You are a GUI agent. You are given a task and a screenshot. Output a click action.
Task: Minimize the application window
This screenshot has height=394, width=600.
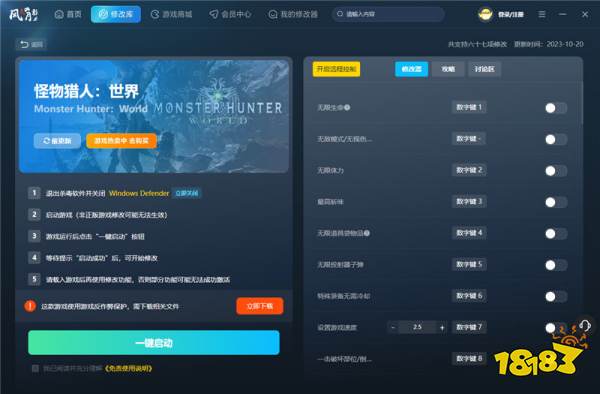(562, 14)
